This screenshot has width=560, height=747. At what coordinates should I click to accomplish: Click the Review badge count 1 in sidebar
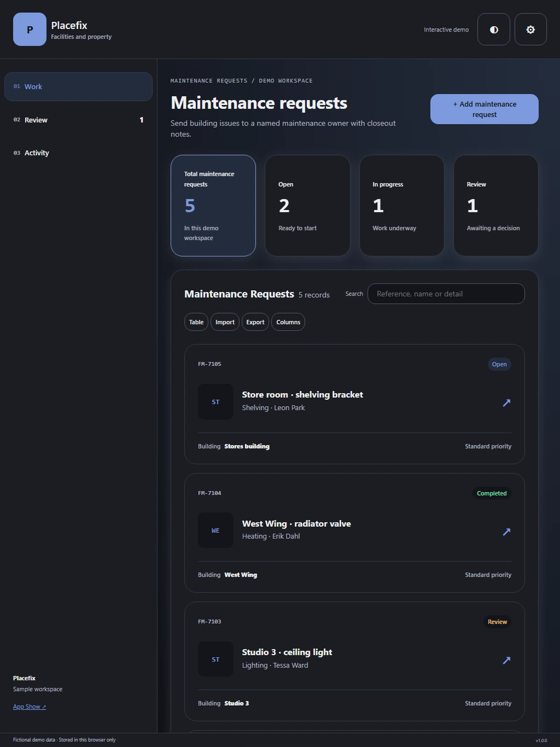(x=141, y=120)
